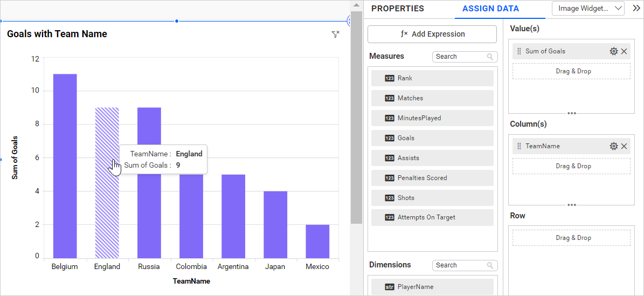Viewport: 644px width, 296px height.
Task: Open the Image Widget dropdown
Action: click(x=588, y=8)
